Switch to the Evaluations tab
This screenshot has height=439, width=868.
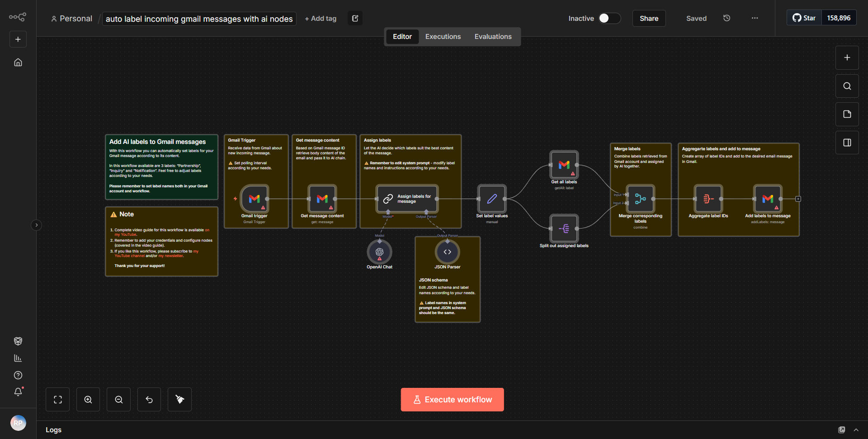coord(493,36)
